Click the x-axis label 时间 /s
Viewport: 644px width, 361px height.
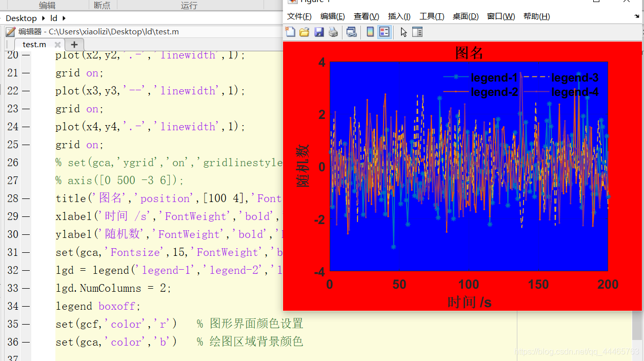[x=469, y=302]
